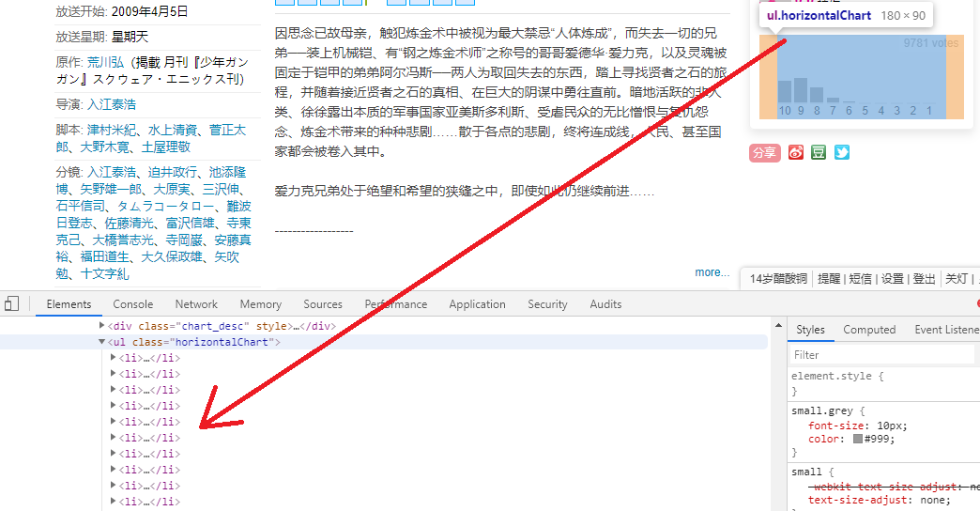Switch to the Memory tab
Viewport: 980px width, 511px height.
point(261,304)
